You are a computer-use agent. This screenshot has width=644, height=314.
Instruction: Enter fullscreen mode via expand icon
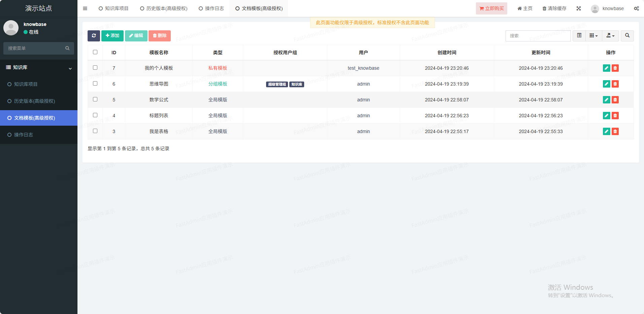pyautogui.click(x=579, y=8)
